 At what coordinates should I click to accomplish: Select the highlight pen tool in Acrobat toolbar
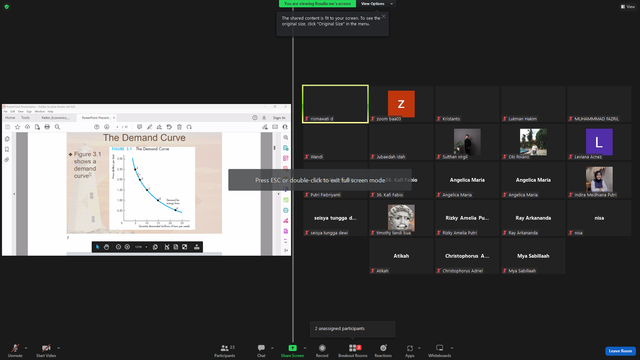tap(149, 127)
